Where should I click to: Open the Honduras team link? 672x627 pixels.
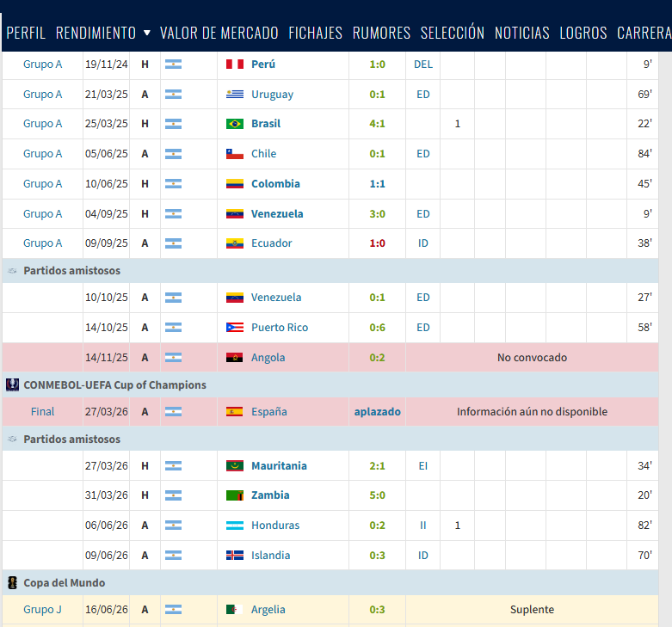tap(275, 525)
